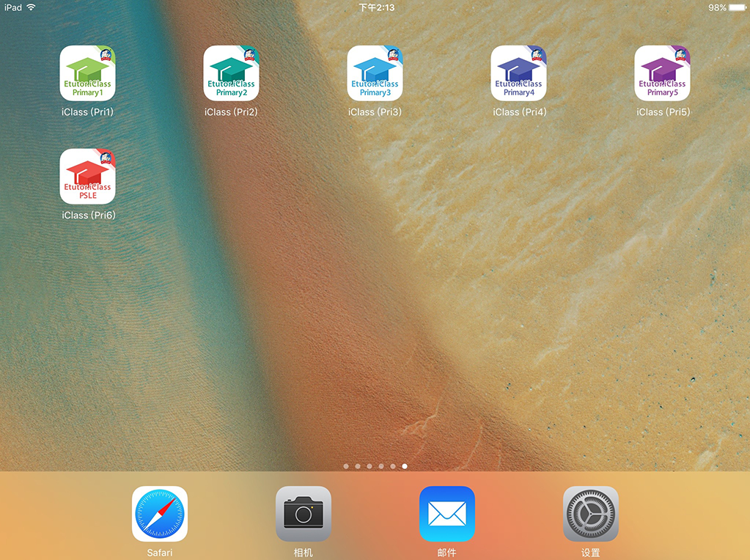
Task: Go to the fifth page indicator dot
Action: (x=393, y=466)
